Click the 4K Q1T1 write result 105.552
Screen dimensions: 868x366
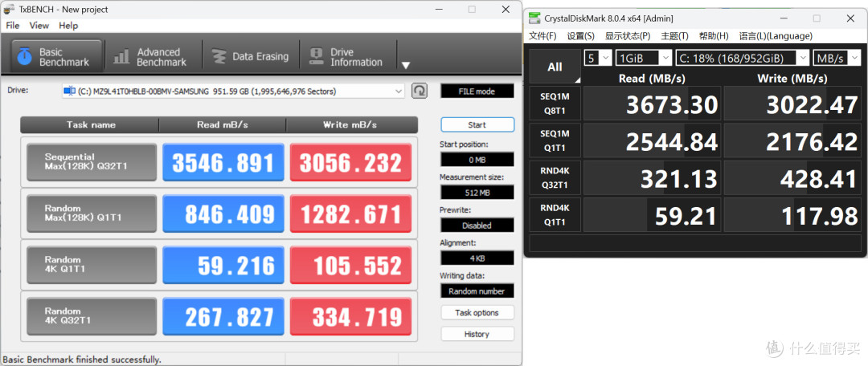pos(350,266)
